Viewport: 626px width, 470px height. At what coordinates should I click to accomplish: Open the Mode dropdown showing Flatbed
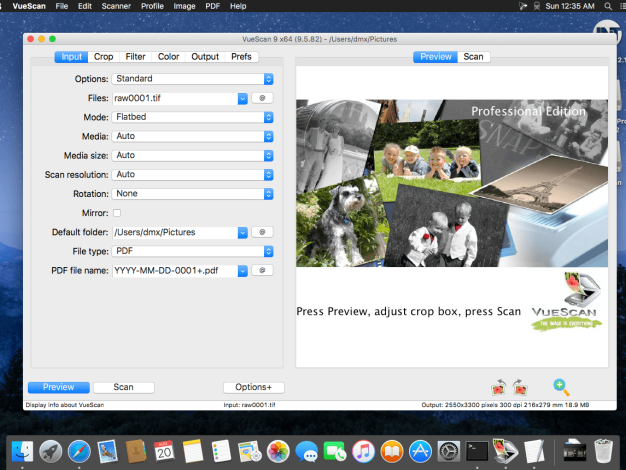click(x=192, y=117)
